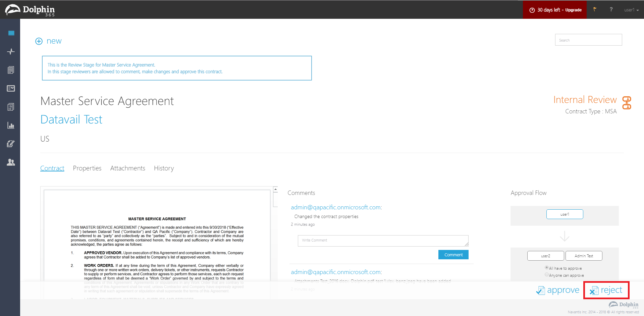Click the US country text
Image resolution: width=644 pixels, height=316 pixels.
coord(45,139)
